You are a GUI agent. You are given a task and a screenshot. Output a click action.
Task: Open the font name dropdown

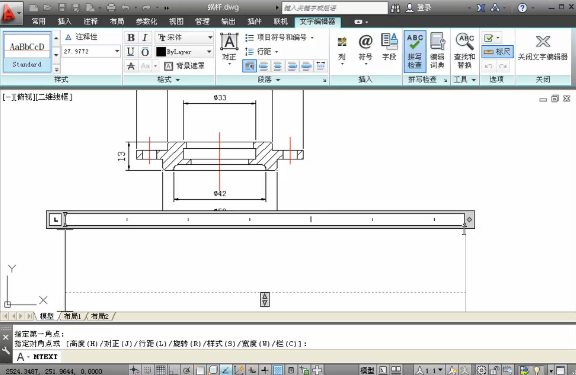pos(185,37)
